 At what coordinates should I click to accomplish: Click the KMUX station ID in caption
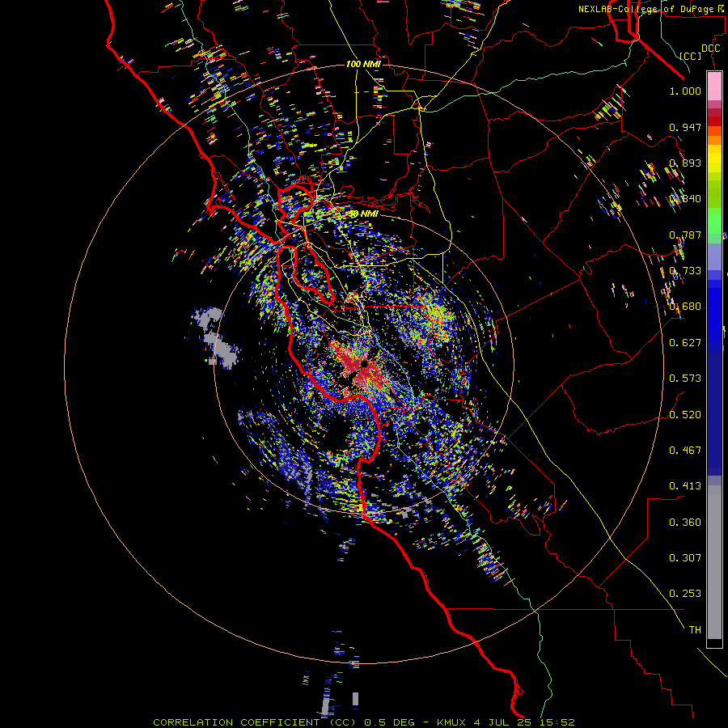pos(453,722)
